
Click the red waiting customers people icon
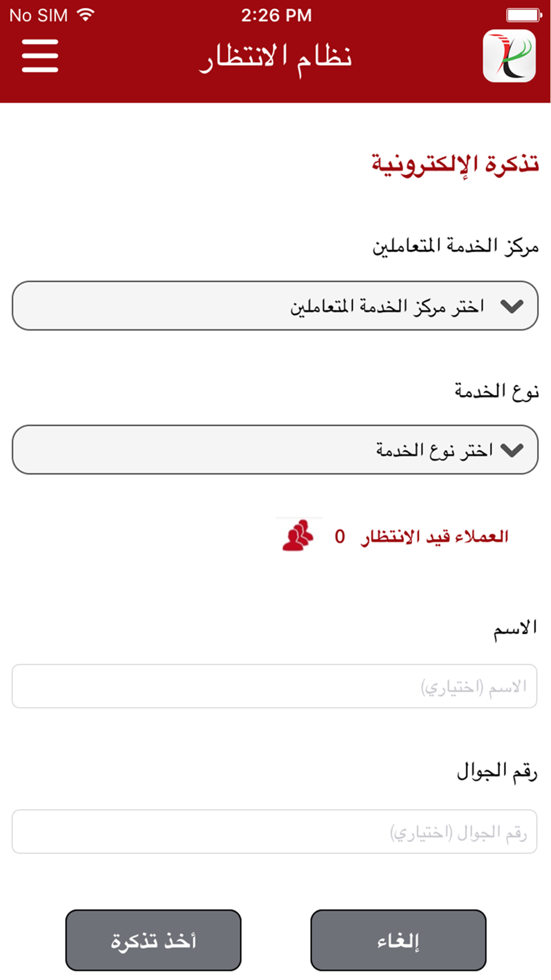click(298, 535)
